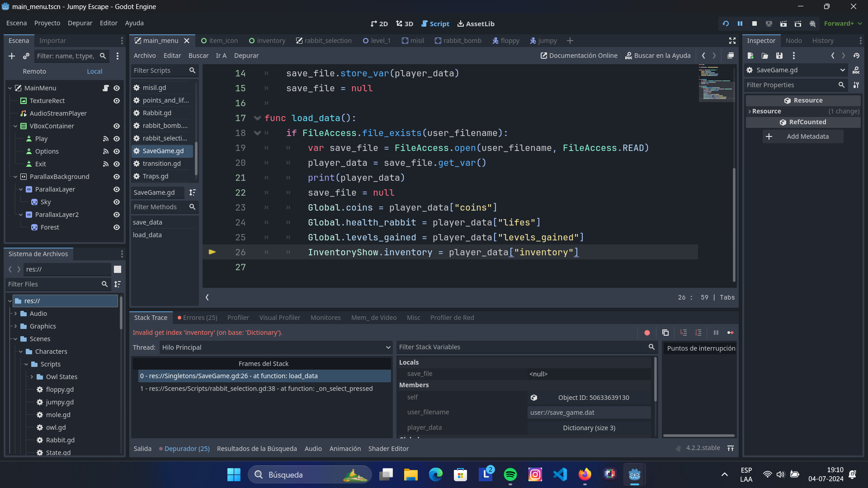Toggle visibility of TextureRect
This screenshot has width=868, height=488.
coord(117,101)
